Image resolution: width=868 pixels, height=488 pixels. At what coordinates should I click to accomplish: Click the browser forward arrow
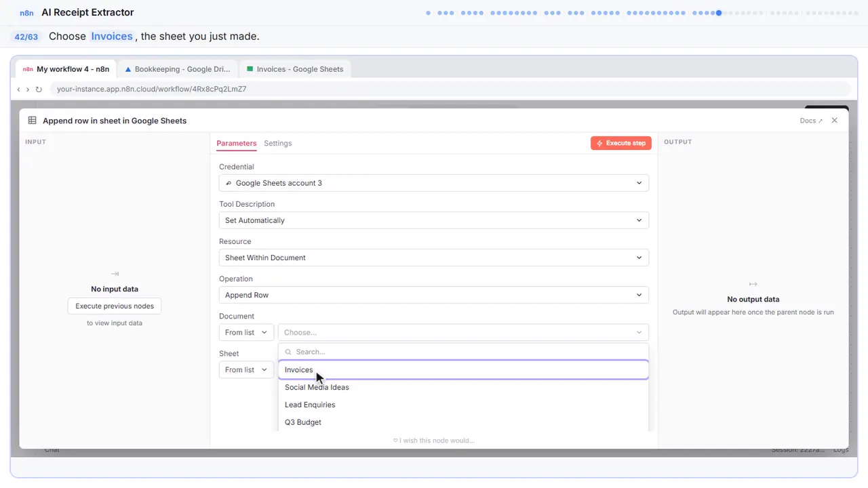(28, 89)
